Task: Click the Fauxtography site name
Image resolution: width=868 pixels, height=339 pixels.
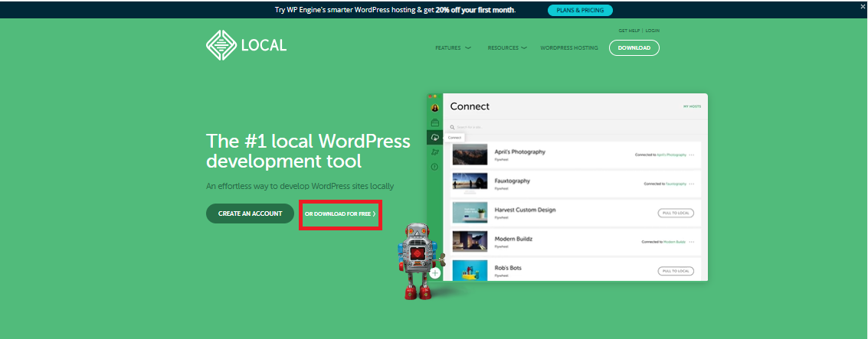Action: pyautogui.click(x=512, y=181)
